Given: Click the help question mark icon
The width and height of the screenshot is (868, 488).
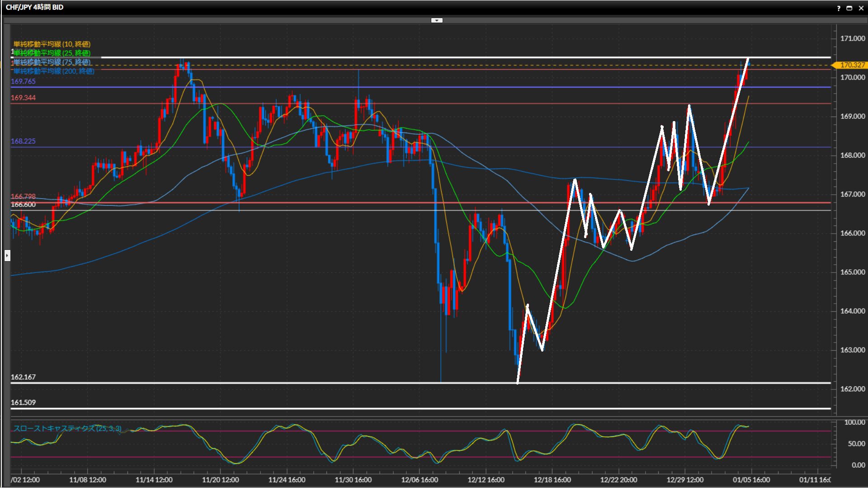Looking at the screenshot, I should pyautogui.click(x=839, y=8).
